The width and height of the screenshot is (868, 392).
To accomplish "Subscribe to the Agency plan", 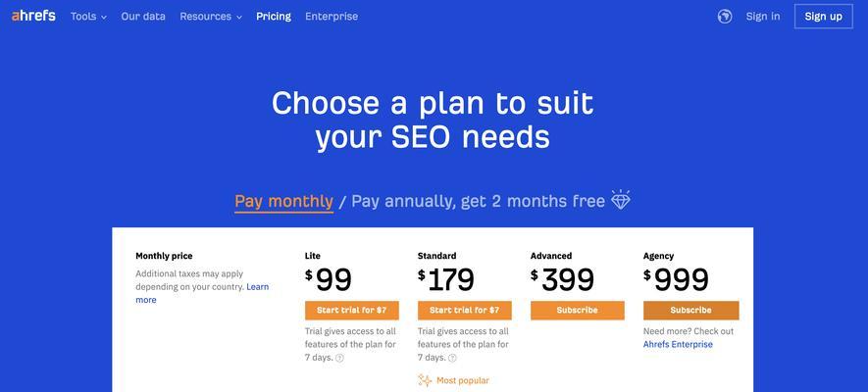I will pos(690,311).
